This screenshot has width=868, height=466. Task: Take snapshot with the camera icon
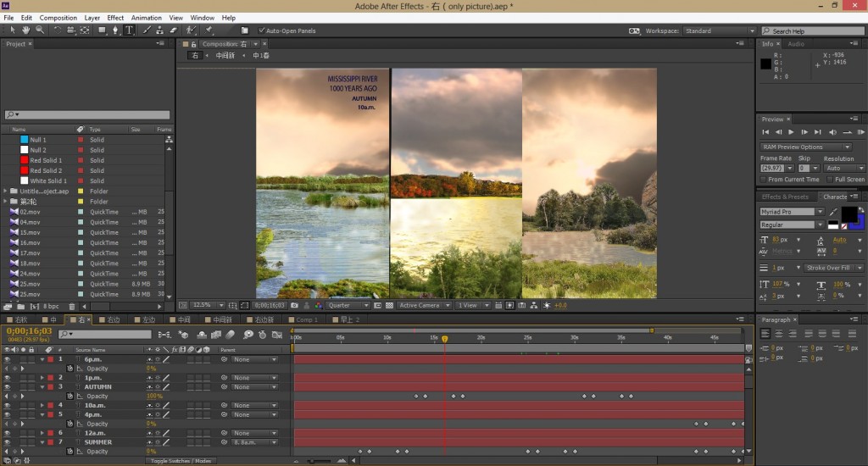pos(294,305)
